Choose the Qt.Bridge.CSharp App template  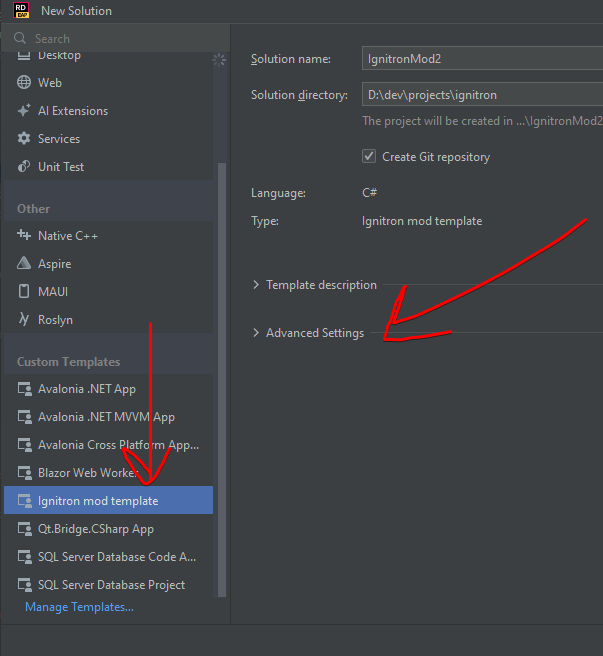tap(108, 529)
